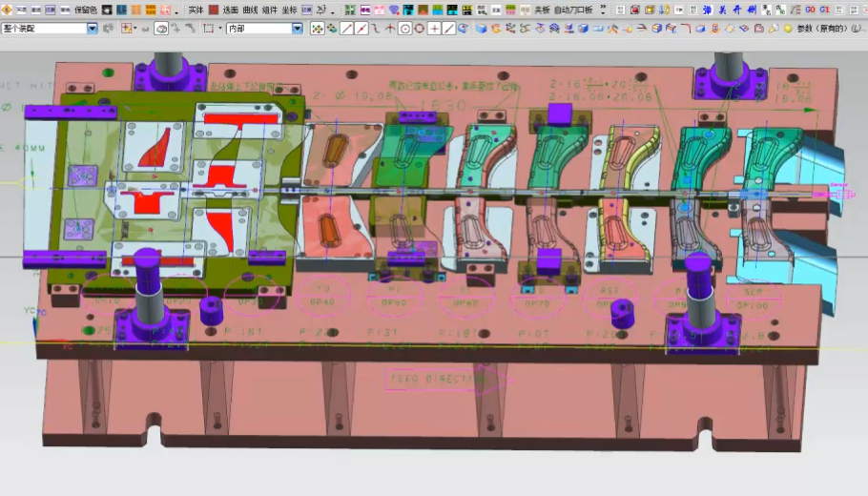This screenshot has height=496, width=868.
Task: Click the 夹板 toolbar button
Action: 542,10
